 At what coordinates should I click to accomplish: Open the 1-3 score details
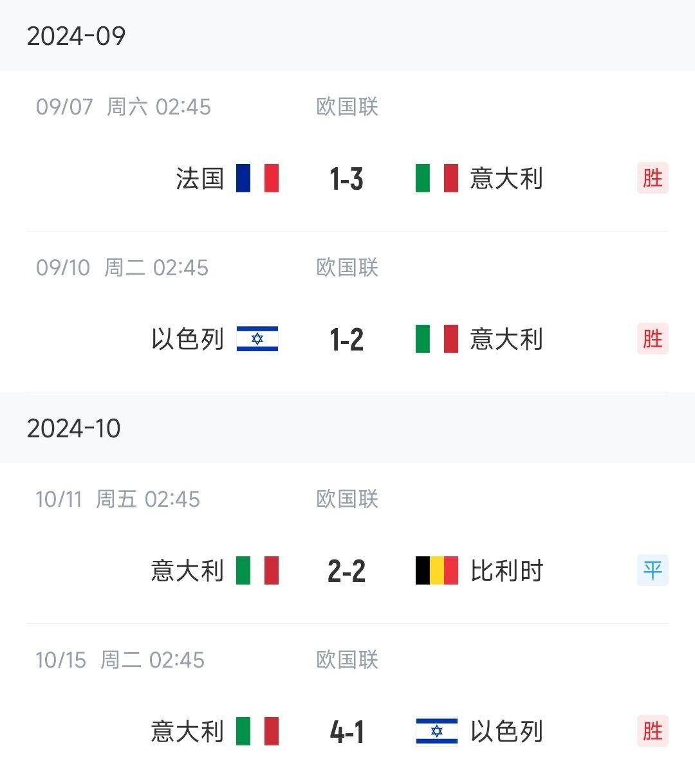click(347, 179)
